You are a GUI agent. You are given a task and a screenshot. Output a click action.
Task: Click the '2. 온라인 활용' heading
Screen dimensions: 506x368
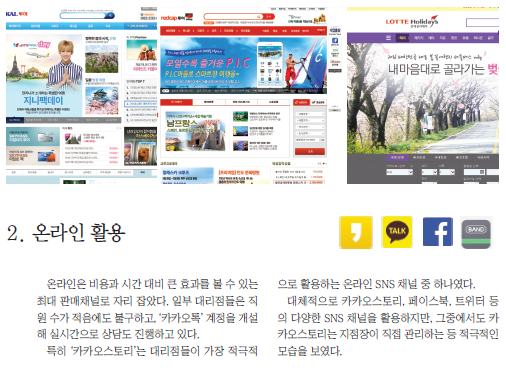[x=66, y=232]
